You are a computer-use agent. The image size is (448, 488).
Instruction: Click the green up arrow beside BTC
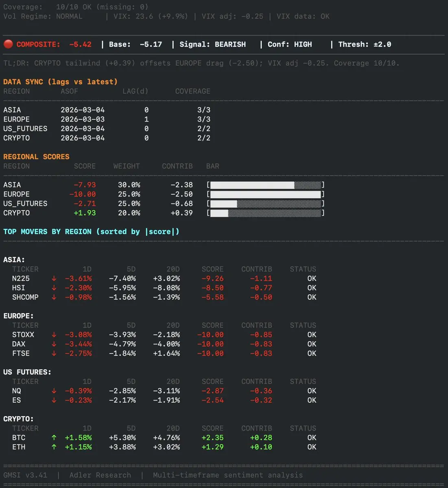[x=54, y=438]
